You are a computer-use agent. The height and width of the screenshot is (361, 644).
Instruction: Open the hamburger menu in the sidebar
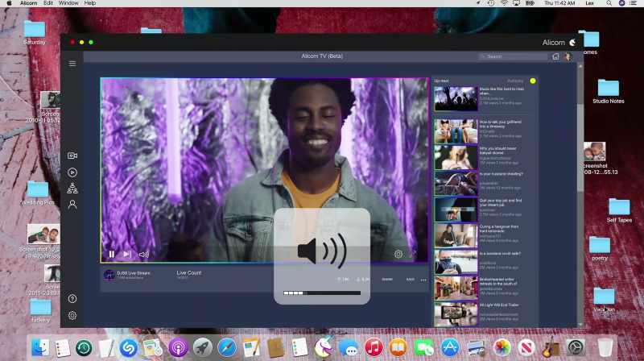click(x=72, y=64)
